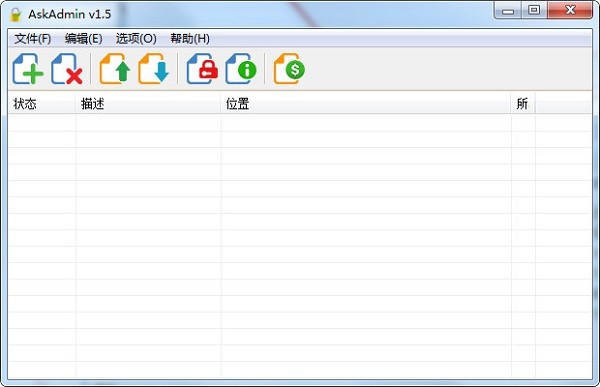600x387 pixels.
Task: Click the import list (blue down arrow) icon
Action: coord(154,69)
